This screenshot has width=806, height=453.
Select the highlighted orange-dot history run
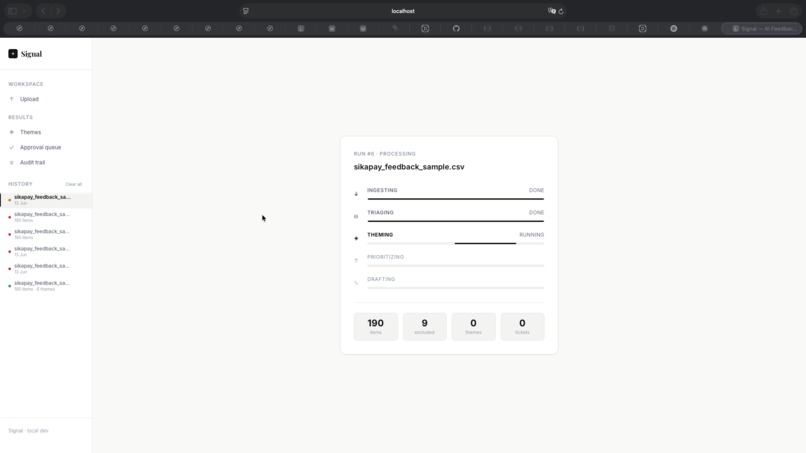(46, 200)
